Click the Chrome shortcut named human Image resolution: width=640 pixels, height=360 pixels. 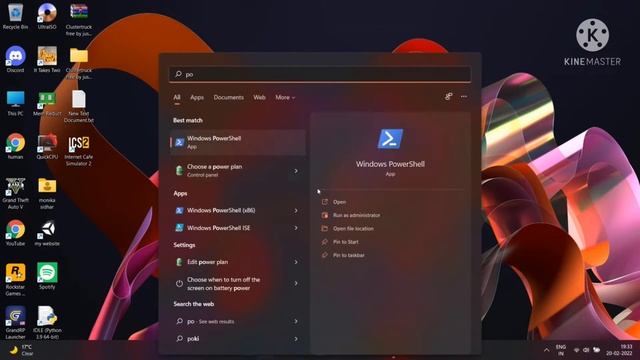tap(16, 146)
